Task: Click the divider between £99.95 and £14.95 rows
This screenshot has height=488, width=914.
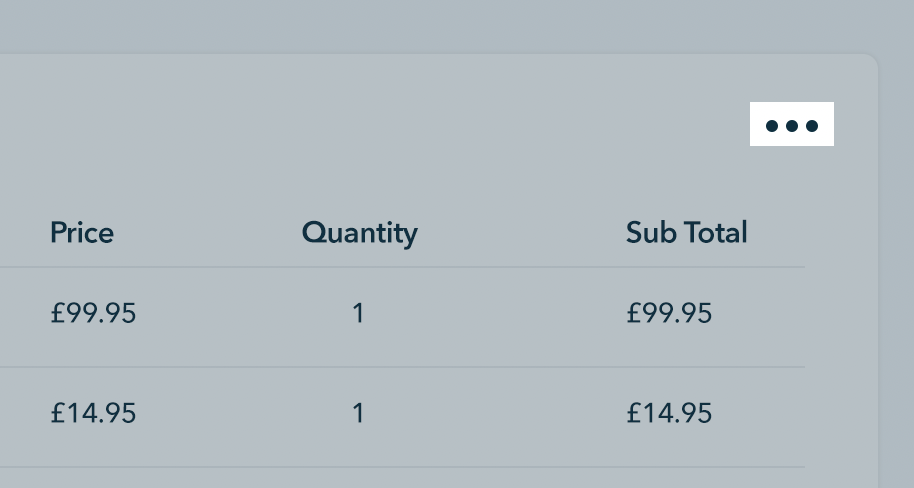Action: pyautogui.click(x=400, y=367)
